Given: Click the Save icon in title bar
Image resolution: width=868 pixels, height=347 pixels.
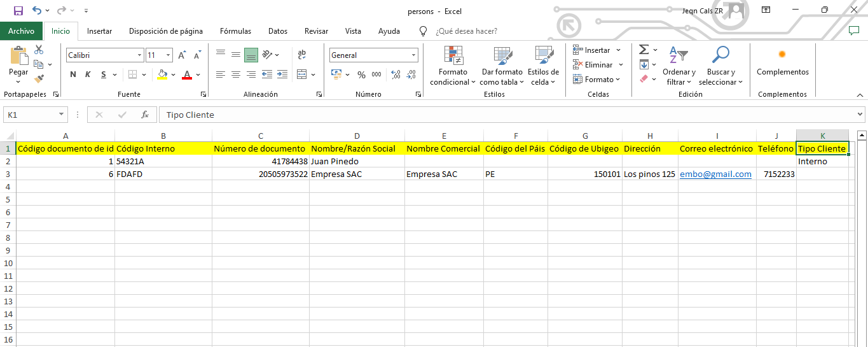Looking at the screenshot, I should (18, 11).
